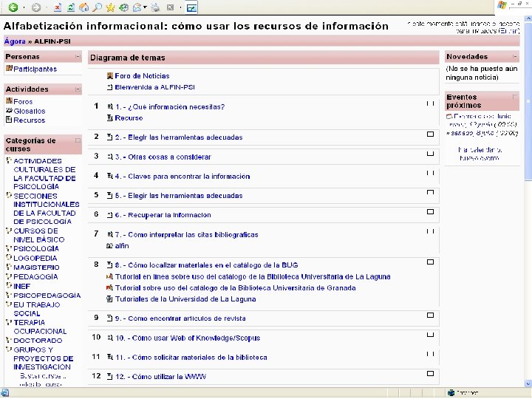The image size is (532, 399).
Task: Click icon beside Tutoriales de la Universidad
Action: pyautogui.click(x=109, y=299)
